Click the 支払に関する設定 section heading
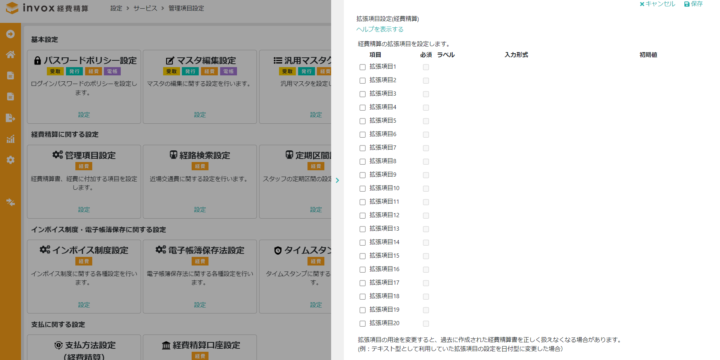The width and height of the screenshot is (720, 360). pos(58,324)
